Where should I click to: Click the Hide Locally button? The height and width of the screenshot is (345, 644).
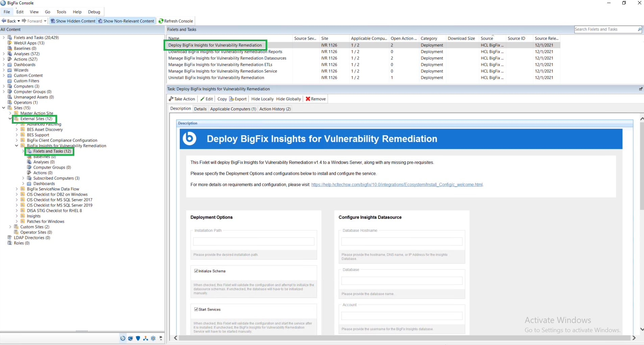coord(263,99)
